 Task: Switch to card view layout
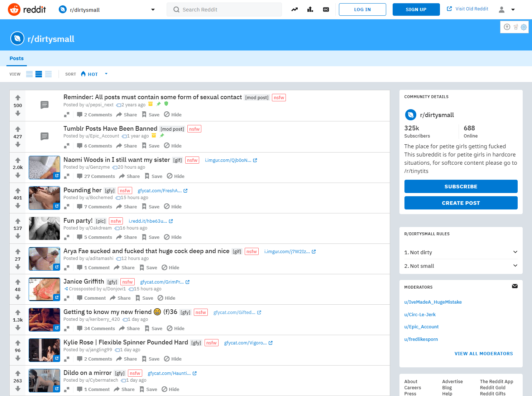click(29, 74)
